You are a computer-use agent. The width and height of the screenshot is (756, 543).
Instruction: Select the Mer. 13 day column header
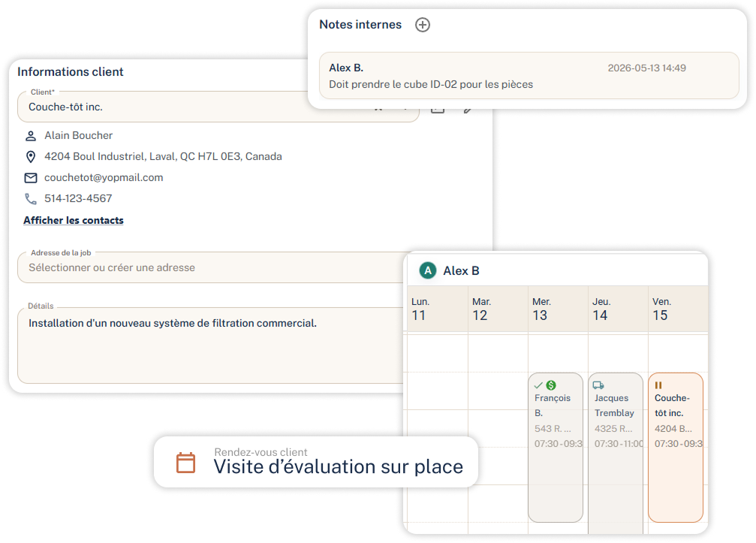[559, 309]
